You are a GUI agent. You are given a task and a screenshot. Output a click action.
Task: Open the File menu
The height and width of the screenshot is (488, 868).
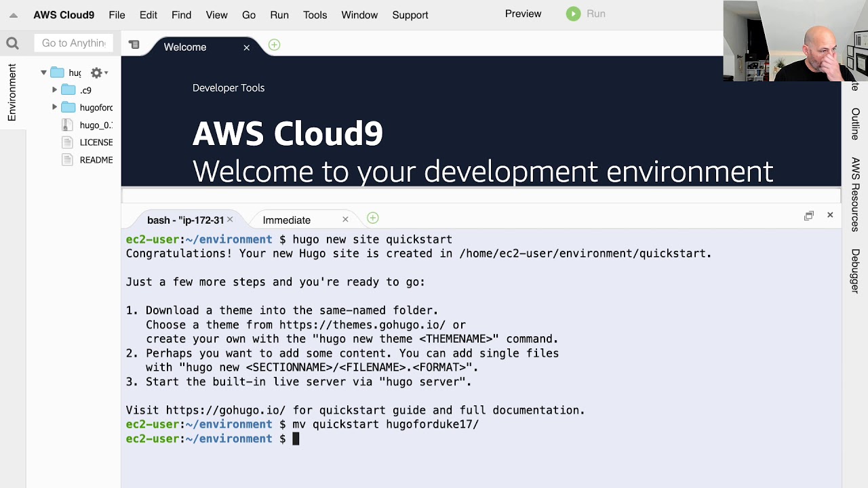coord(117,15)
